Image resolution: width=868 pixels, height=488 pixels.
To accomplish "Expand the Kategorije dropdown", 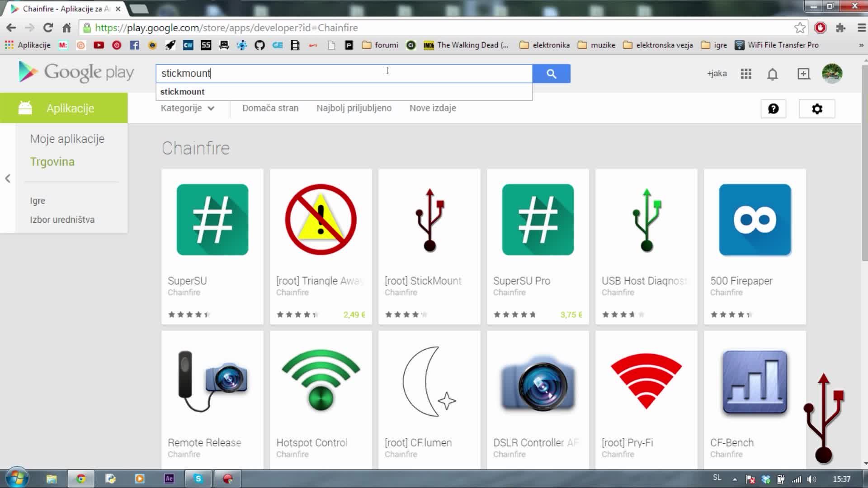I will 187,108.
